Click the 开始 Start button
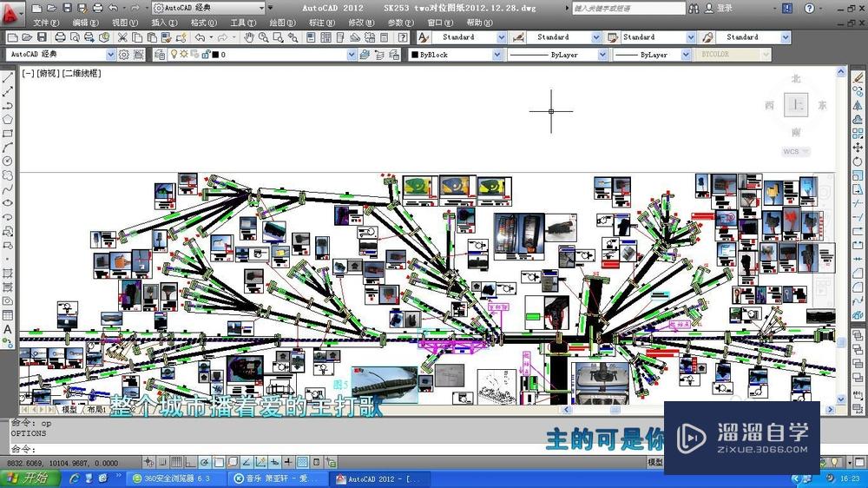868x488 pixels. coord(28,478)
